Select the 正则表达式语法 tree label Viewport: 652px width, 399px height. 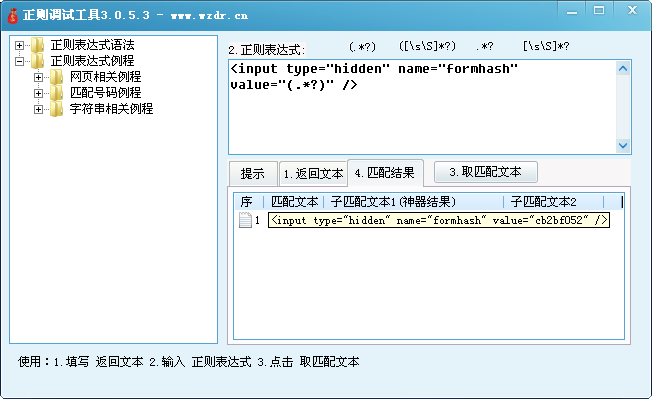coord(92,45)
